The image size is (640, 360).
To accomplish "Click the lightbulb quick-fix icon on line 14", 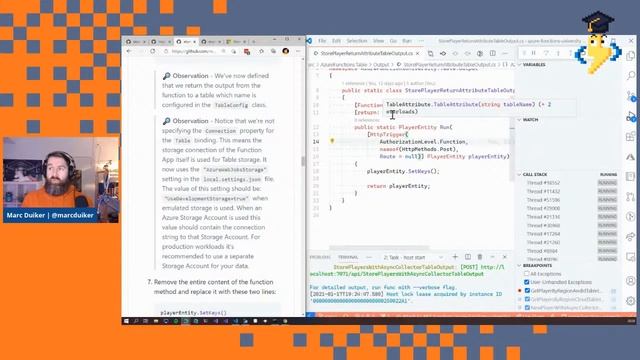I will [332, 141].
